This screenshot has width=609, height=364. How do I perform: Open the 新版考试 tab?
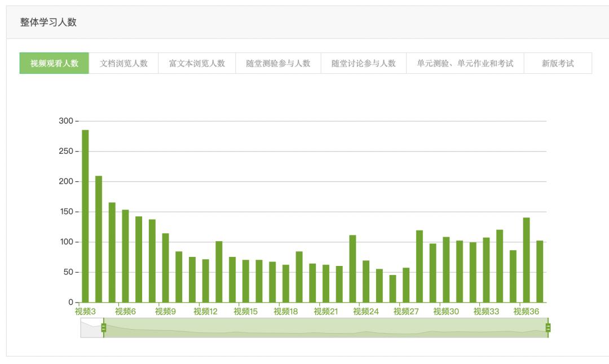point(558,63)
